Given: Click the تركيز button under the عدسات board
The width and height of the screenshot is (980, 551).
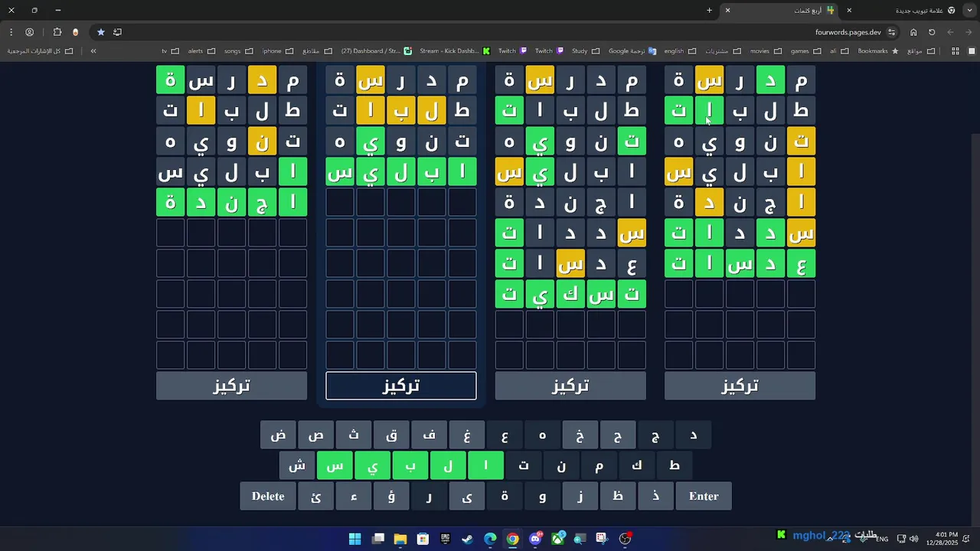Looking at the screenshot, I should pos(740,386).
